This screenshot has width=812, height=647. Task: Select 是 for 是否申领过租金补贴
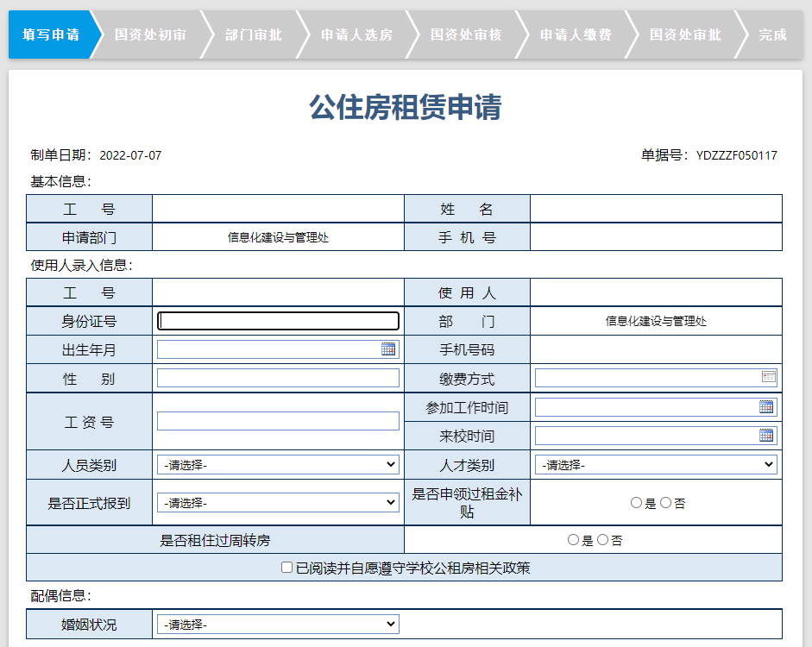(x=637, y=503)
